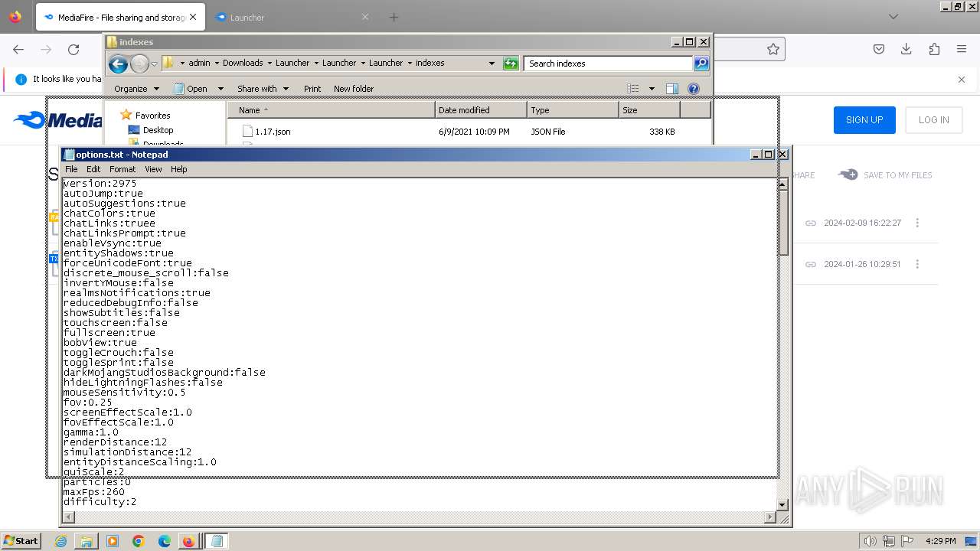
Task: Change Explorer view with views icon
Action: pyautogui.click(x=633, y=89)
